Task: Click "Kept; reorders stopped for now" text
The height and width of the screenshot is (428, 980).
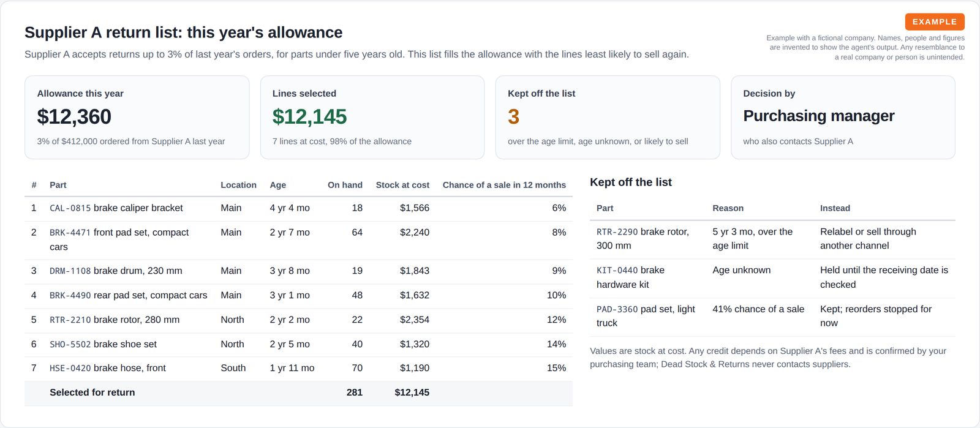Action: click(x=876, y=316)
